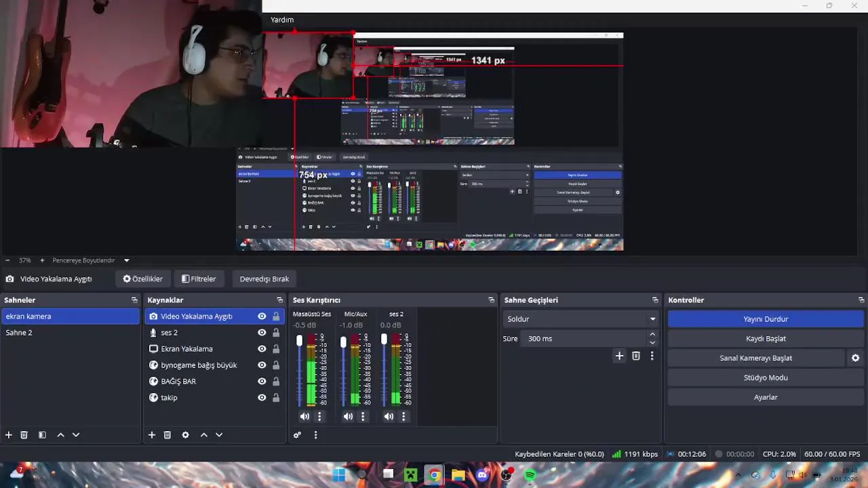Toggle visibility of takip source

262,398
